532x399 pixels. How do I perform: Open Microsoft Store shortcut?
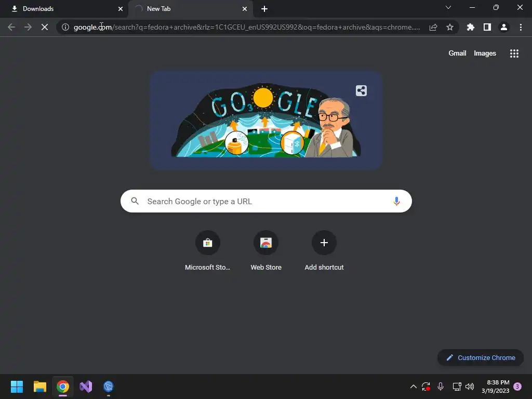pos(208,251)
